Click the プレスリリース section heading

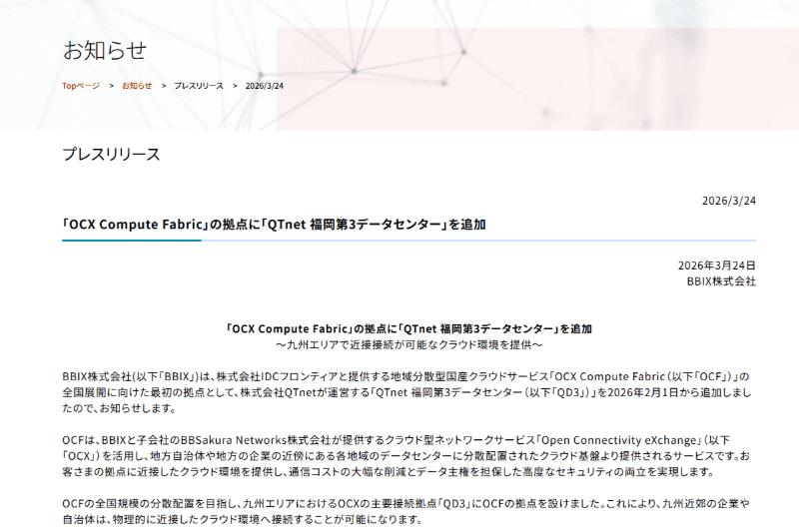tap(111, 155)
